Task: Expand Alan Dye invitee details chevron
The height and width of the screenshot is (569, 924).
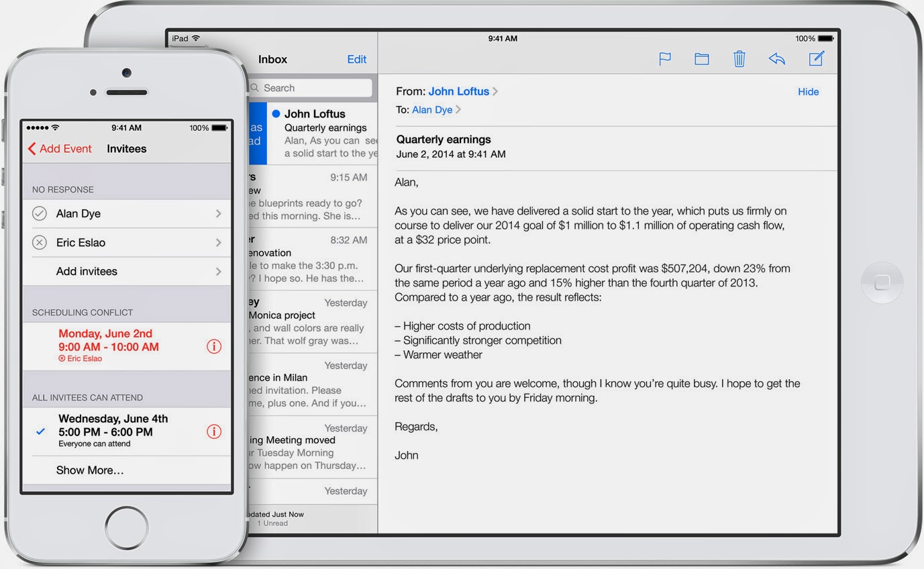Action: click(219, 213)
